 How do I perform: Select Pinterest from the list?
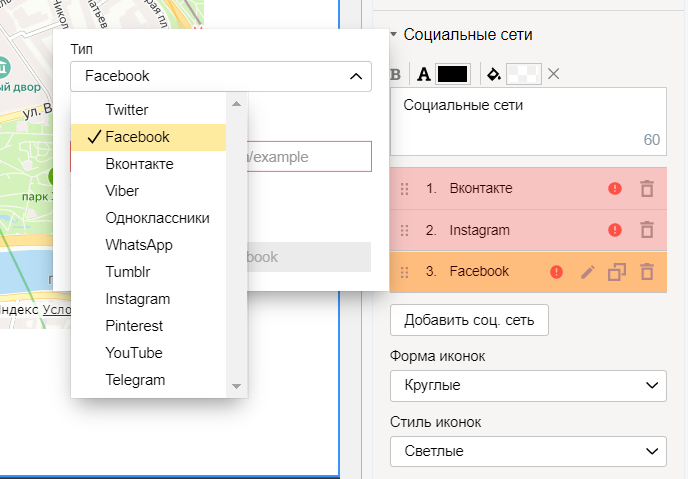pyautogui.click(x=148, y=326)
